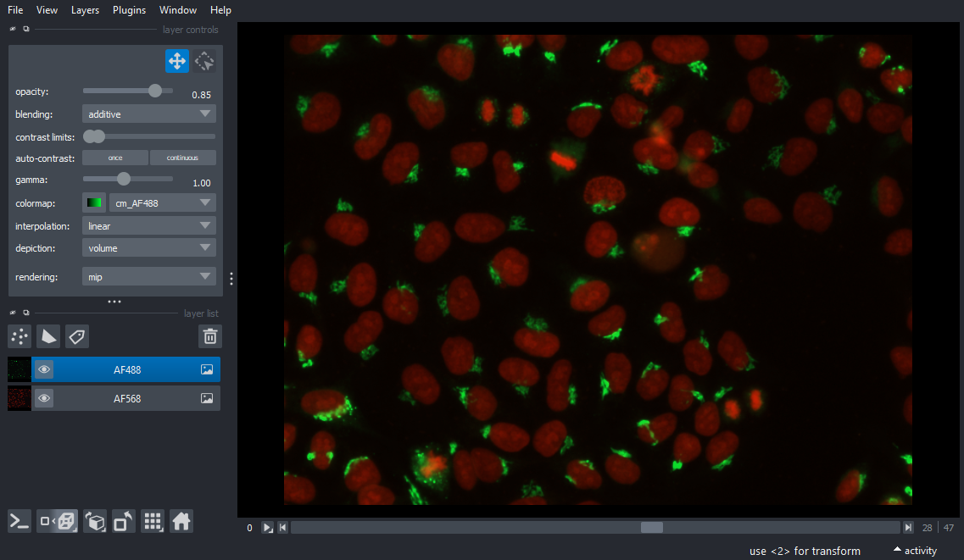
Task: Open the depiction dropdown
Action: pyautogui.click(x=148, y=248)
